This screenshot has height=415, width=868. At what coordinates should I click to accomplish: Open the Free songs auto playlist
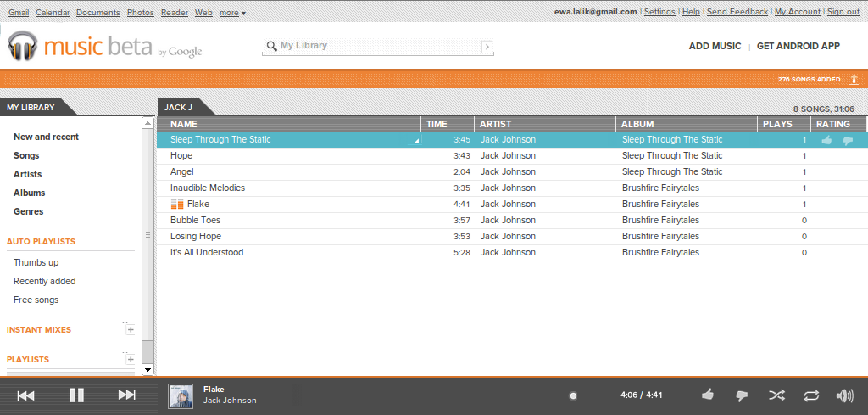click(36, 300)
